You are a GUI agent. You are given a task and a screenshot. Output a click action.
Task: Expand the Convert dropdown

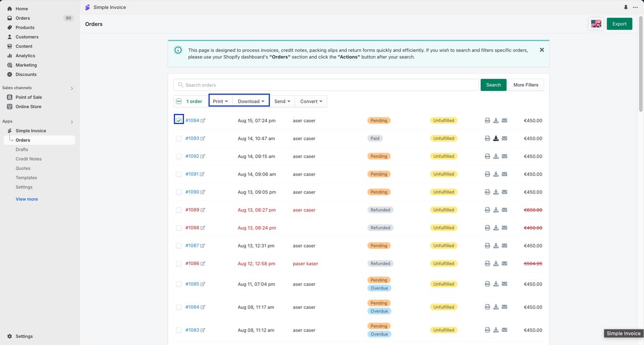pos(311,101)
